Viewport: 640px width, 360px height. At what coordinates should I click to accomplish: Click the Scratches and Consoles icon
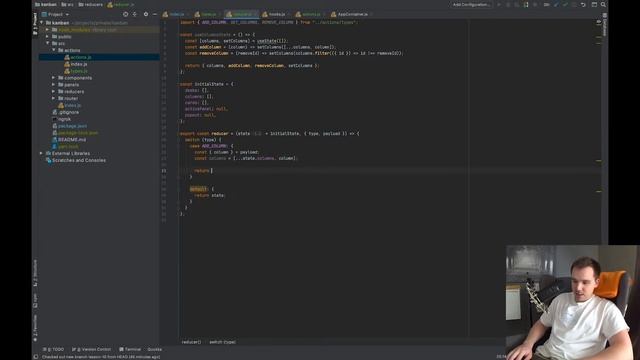click(49, 160)
